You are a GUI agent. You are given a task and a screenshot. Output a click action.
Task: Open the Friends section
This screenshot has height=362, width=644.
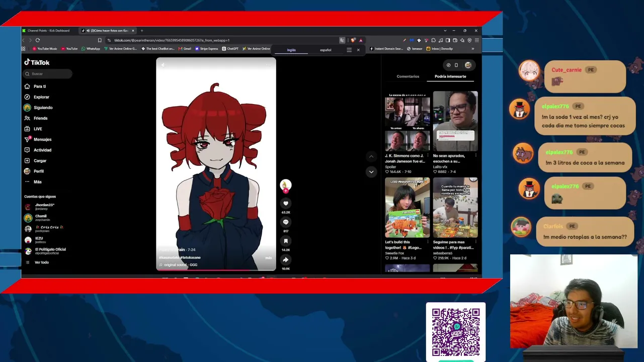[x=36, y=118]
